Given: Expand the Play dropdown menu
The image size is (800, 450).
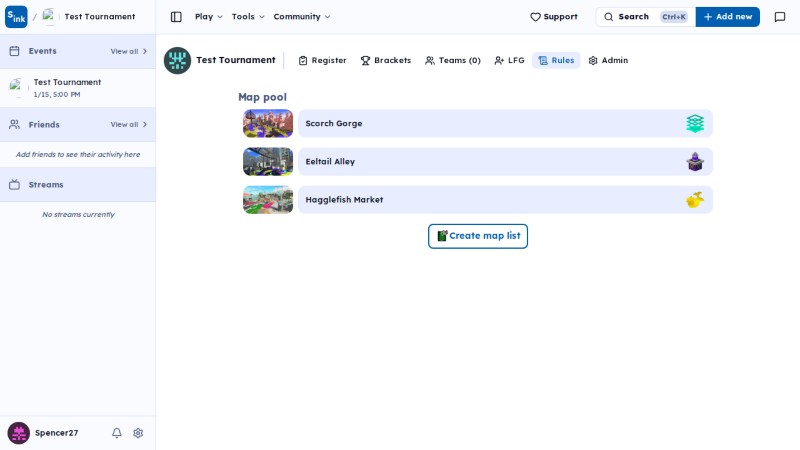Looking at the screenshot, I should (209, 17).
